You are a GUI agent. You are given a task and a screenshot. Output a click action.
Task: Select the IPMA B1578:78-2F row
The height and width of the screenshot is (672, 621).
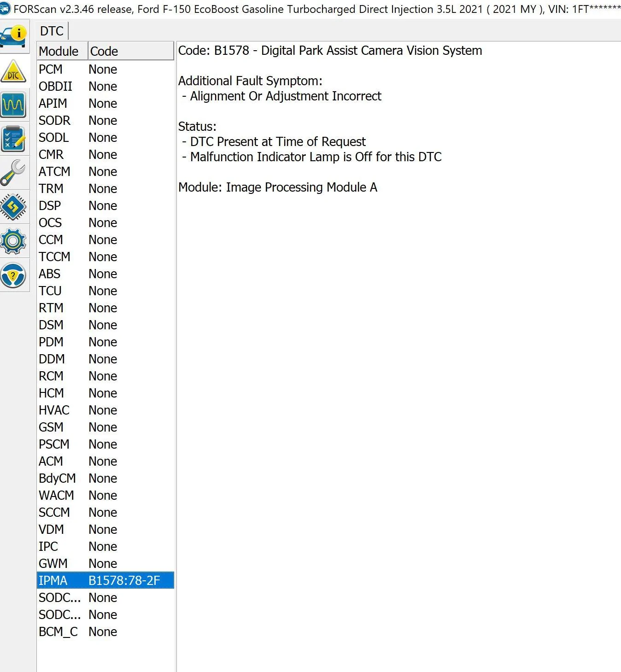coord(105,580)
